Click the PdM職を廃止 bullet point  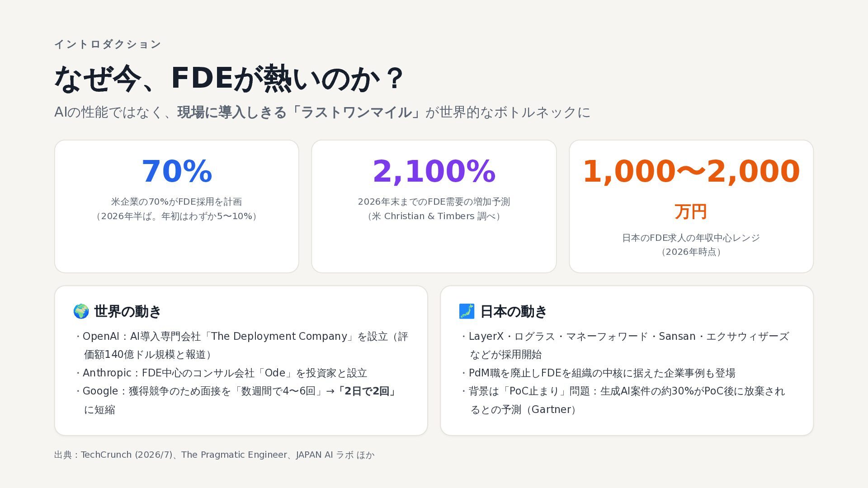coord(598,373)
